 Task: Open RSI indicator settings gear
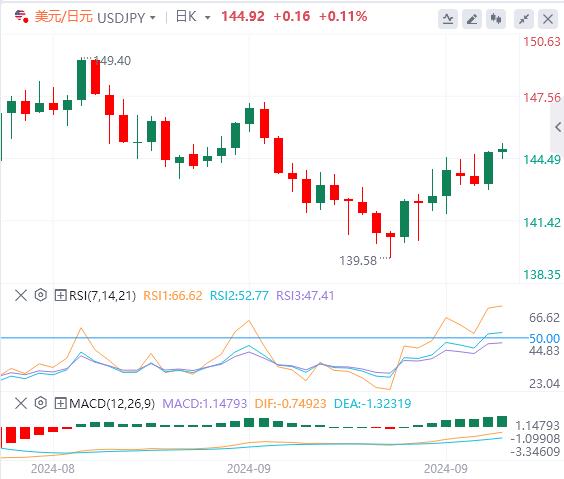point(41,295)
